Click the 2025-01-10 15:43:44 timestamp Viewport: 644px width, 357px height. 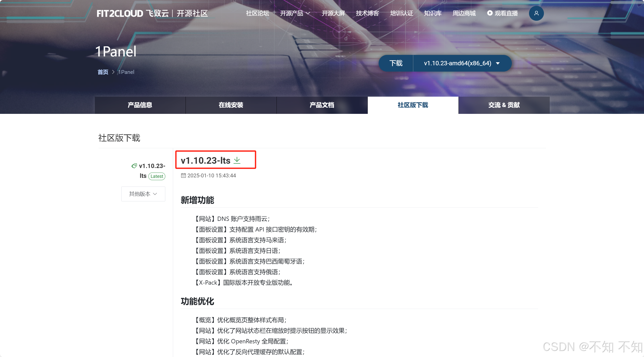tap(212, 175)
